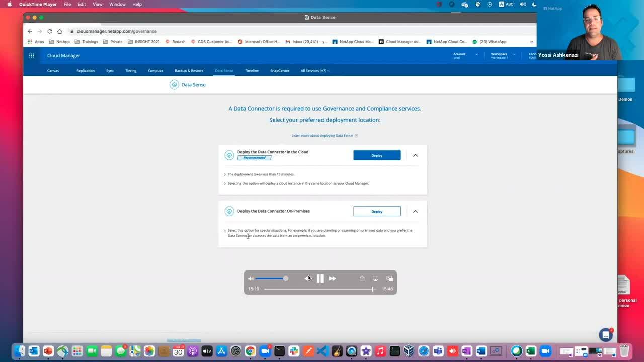This screenshot has width=644, height=362.
Task: Open Terminal from the Dock
Action: 279,351
